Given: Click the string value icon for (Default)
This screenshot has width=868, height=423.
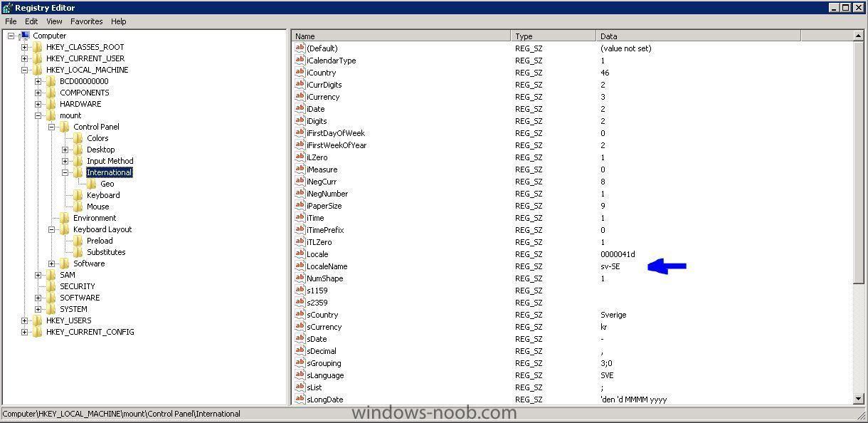Looking at the screenshot, I should (300, 48).
